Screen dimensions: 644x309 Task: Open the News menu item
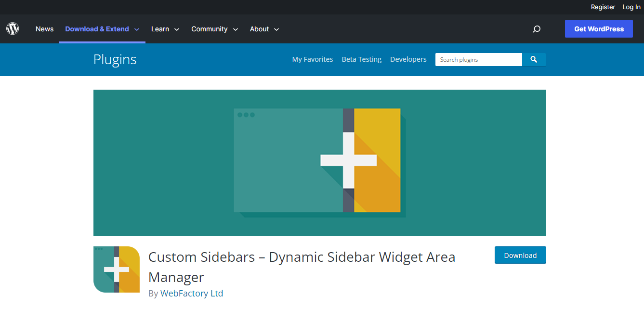(44, 29)
